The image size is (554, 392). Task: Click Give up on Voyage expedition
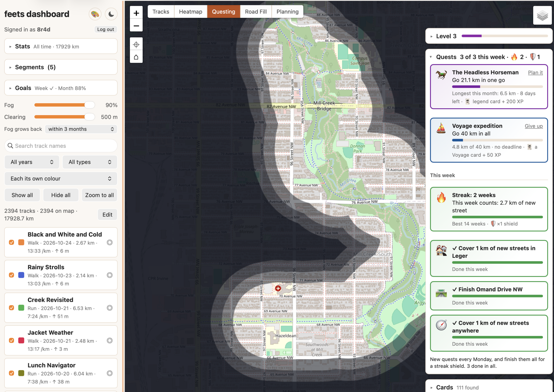[x=533, y=126]
